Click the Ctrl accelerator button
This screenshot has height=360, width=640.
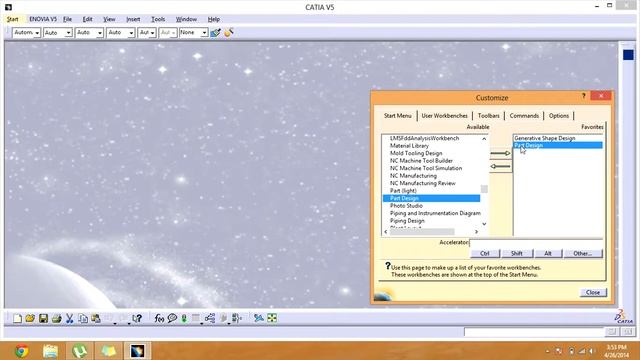coord(485,253)
